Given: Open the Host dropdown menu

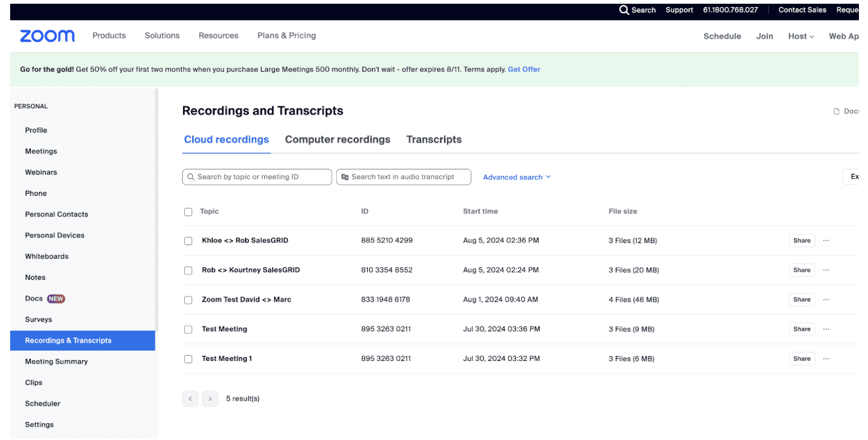Looking at the screenshot, I should tap(801, 36).
